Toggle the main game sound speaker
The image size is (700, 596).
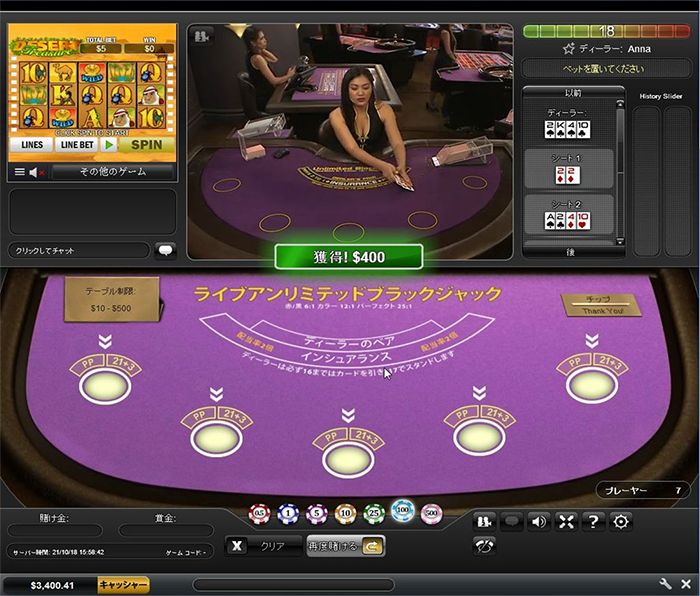[x=539, y=521]
